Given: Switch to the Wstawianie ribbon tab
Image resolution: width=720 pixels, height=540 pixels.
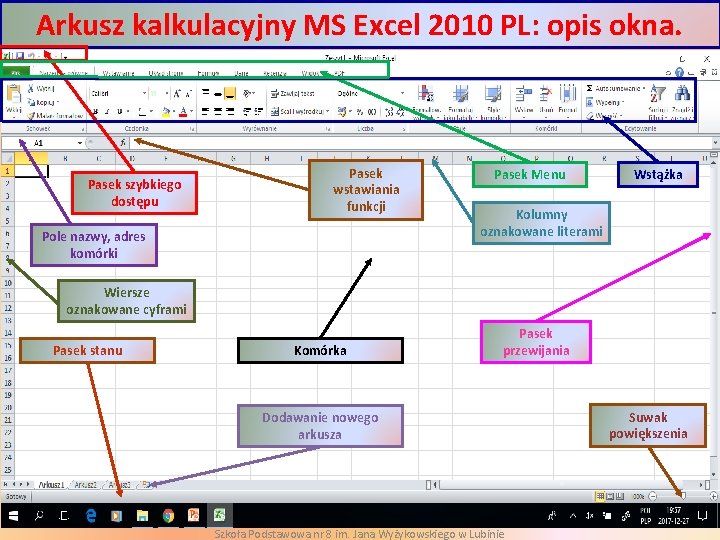Looking at the screenshot, I should [118, 73].
